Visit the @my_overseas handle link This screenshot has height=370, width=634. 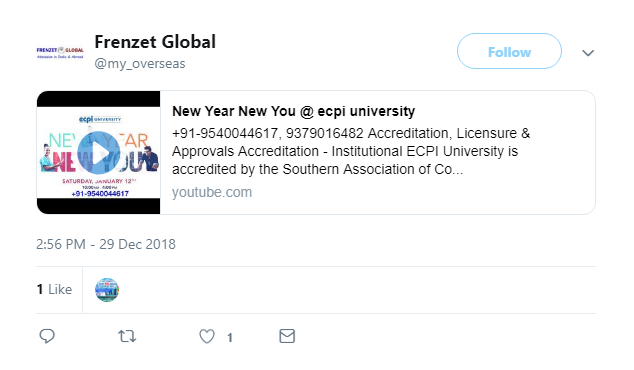tap(140, 63)
